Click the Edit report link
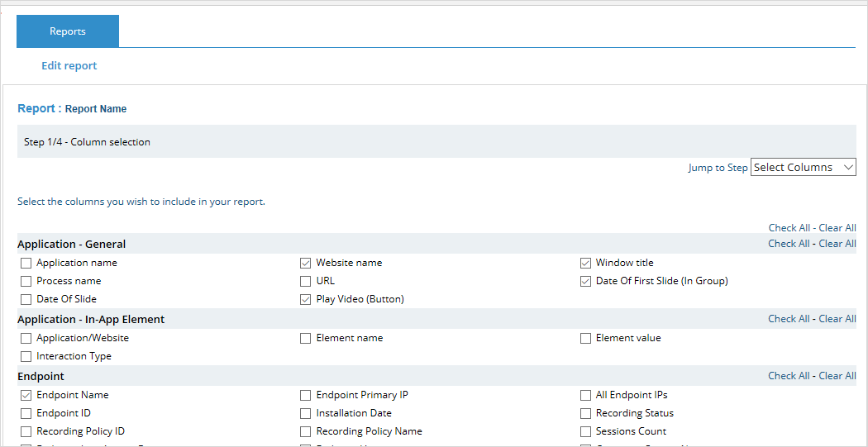The width and height of the screenshot is (868, 447). 69,65
